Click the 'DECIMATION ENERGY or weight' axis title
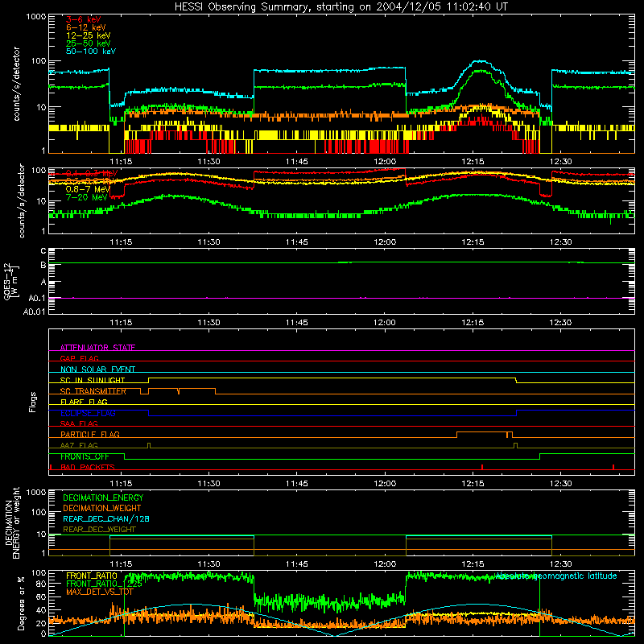This screenshot has height=644, width=644. click(x=12, y=522)
